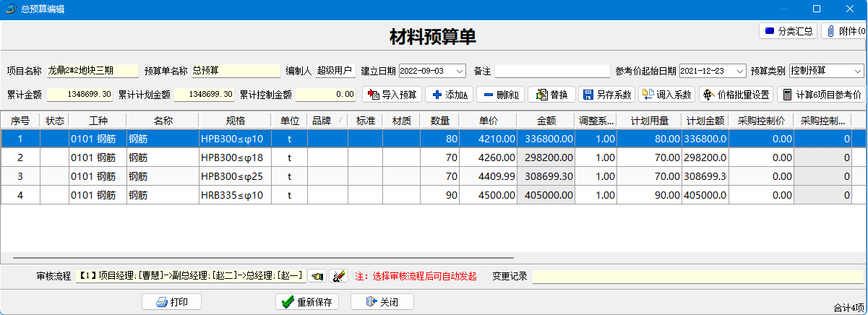Expand the 参考价起始日期 date dropdown
The width and height of the screenshot is (868, 315).
739,71
